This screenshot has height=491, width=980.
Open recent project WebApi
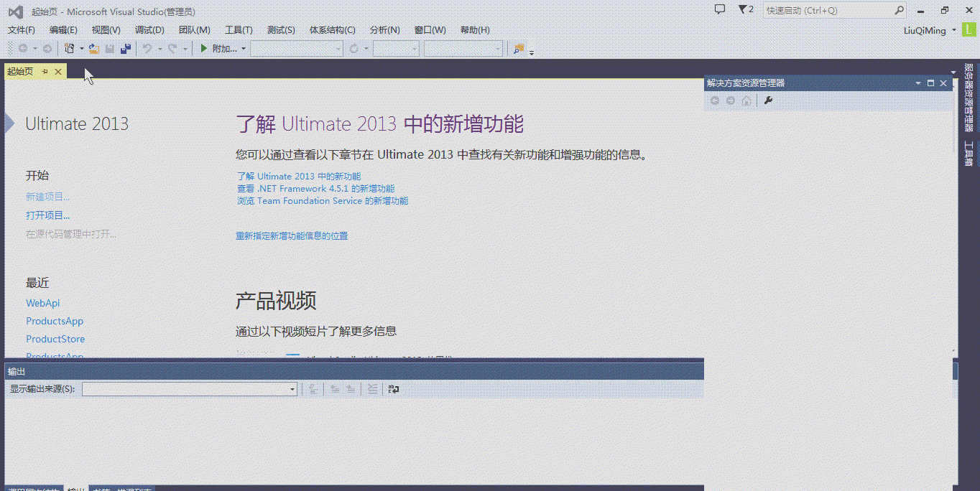(43, 303)
